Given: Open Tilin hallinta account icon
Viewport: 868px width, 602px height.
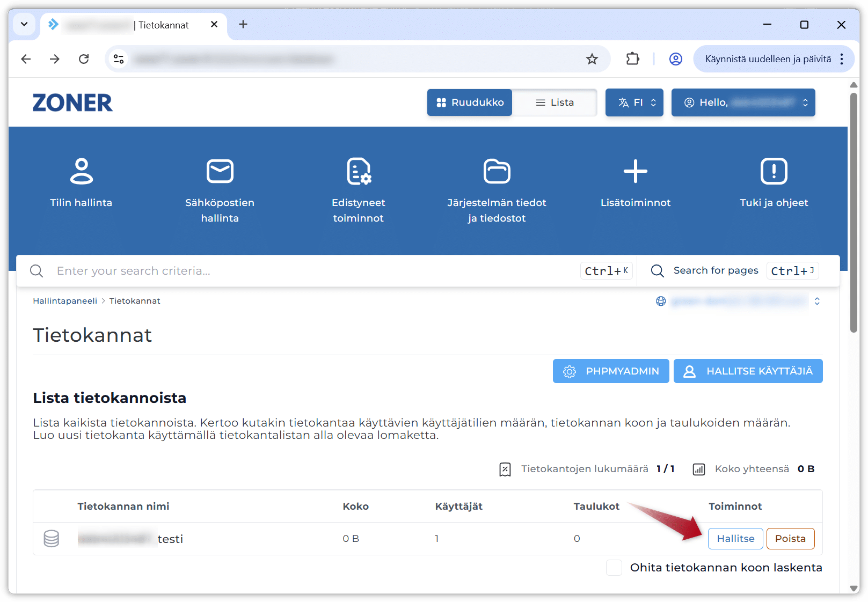Looking at the screenshot, I should pos(81,171).
